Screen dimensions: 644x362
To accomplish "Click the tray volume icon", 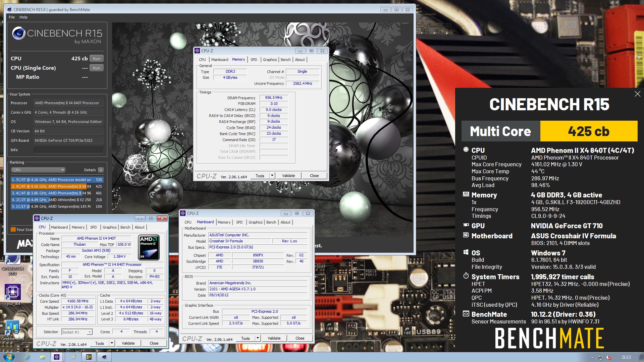I will (608, 357).
